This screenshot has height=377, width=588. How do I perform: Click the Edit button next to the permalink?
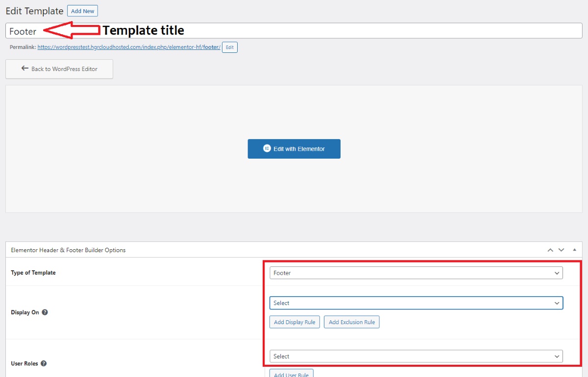[x=229, y=47]
